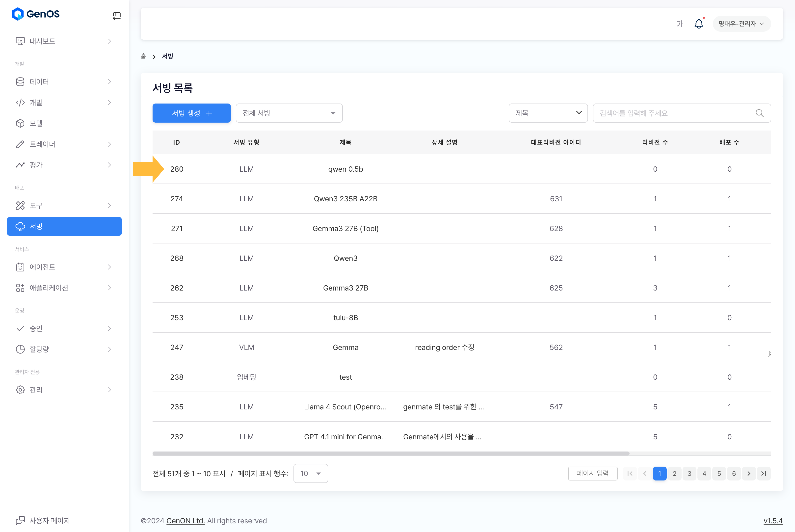Screen dimensions: 795x532
Task: Go to page 3
Action: point(689,473)
